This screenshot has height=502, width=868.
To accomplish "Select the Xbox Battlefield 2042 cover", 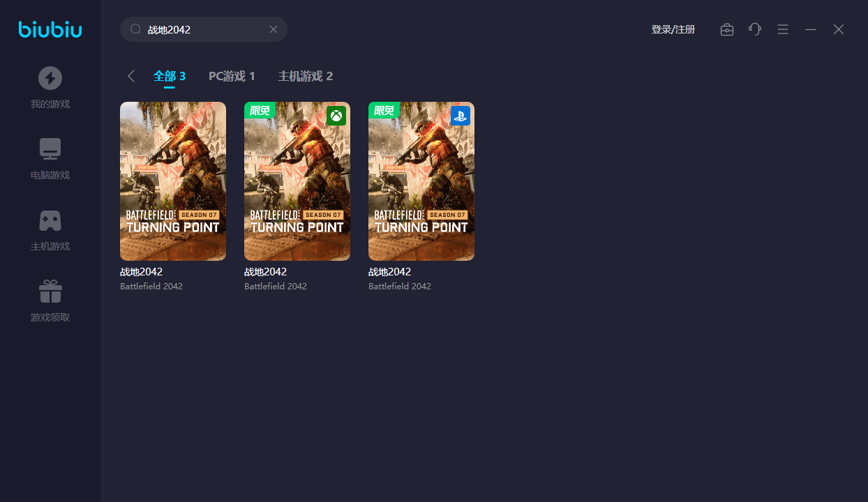I will [297, 181].
